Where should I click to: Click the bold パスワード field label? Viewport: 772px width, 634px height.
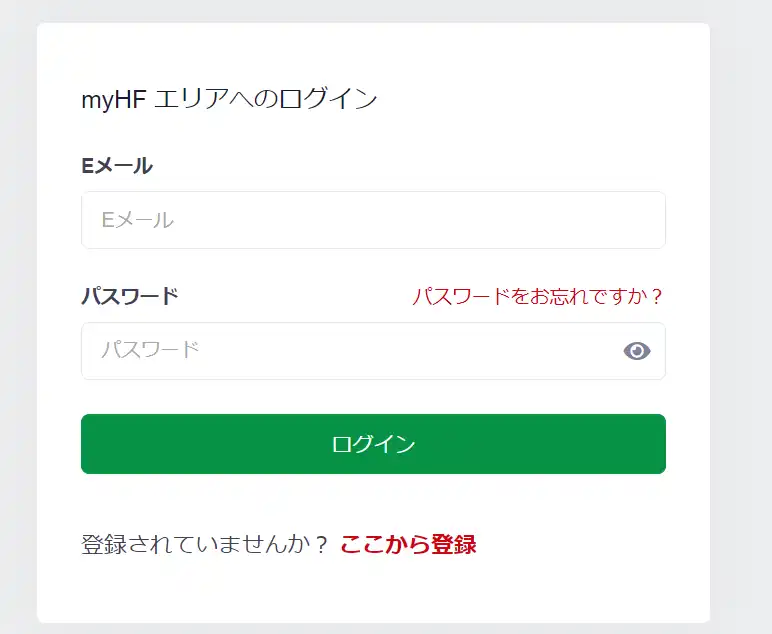point(130,297)
